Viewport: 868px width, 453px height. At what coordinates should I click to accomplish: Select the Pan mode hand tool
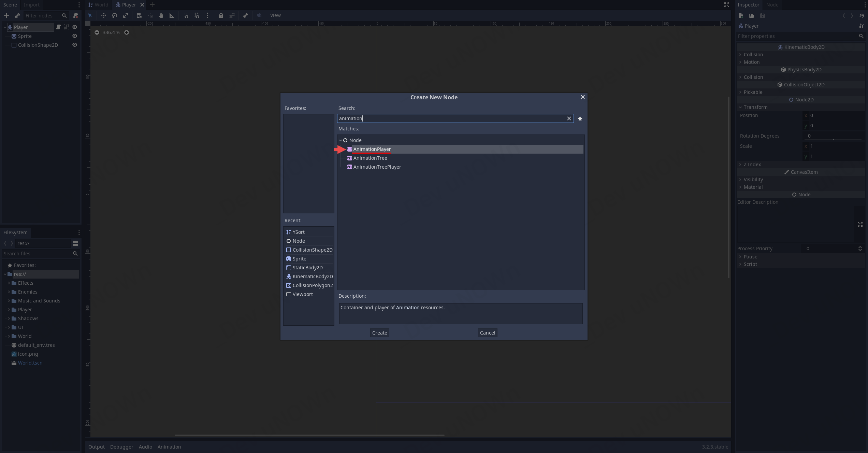click(x=161, y=15)
